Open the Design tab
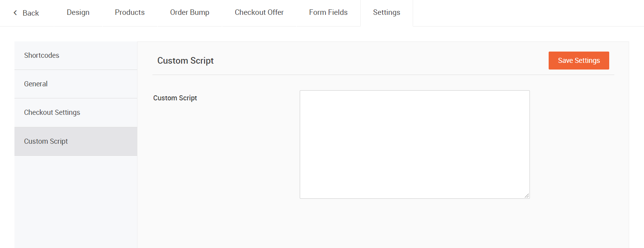644x248 pixels. click(x=78, y=12)
